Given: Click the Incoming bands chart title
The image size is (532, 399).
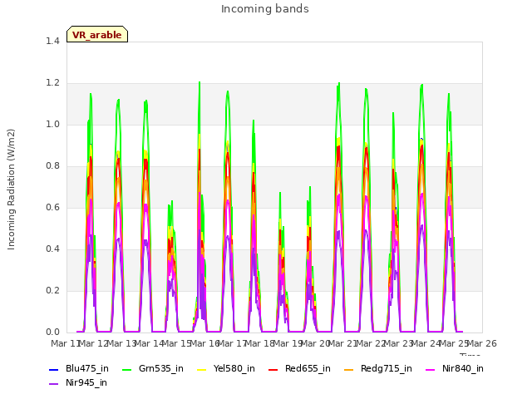Looking at the screenshot, I should point(265,9).
